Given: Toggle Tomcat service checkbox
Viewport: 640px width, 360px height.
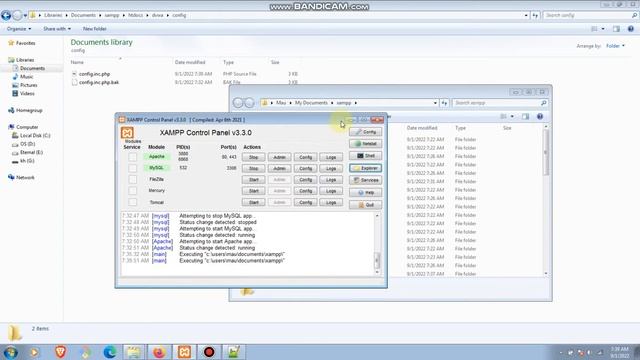Looking at the screenshot, I should [x=133, y=202].
